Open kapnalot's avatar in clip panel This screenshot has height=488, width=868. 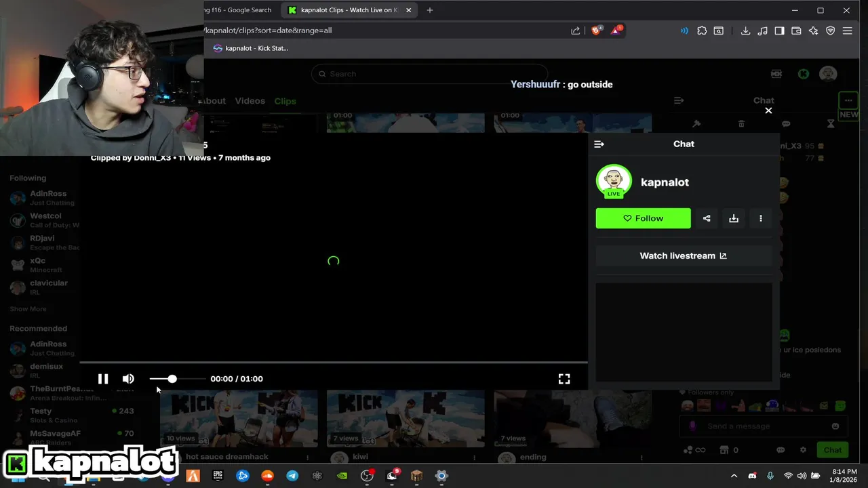(614, 181)
